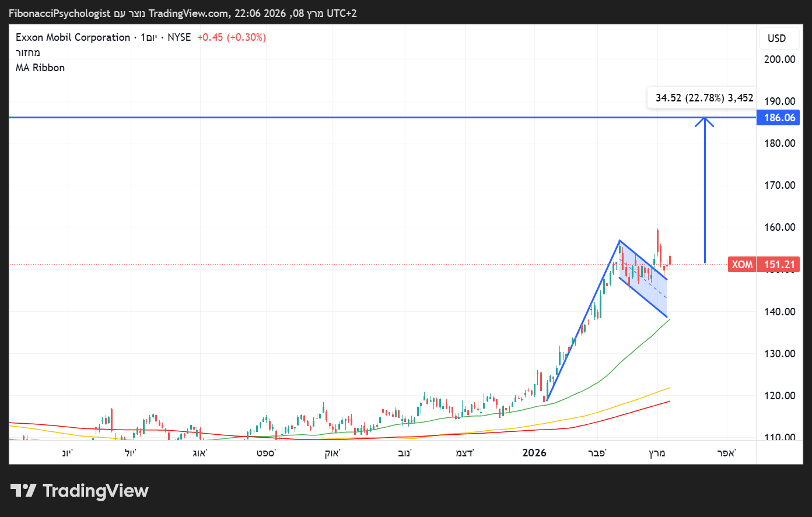Click the "מרץ" month on time axis
Viewport: 812px width, 517px height.
pos(657,453)
